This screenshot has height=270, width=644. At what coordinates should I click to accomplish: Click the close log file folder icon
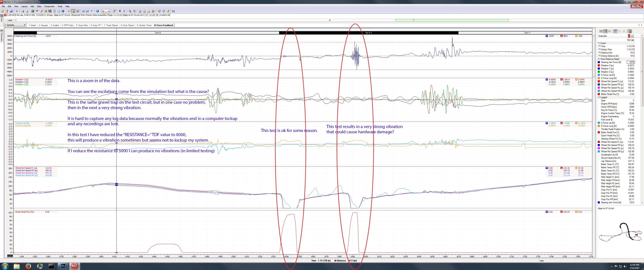(x=7, y=11)
